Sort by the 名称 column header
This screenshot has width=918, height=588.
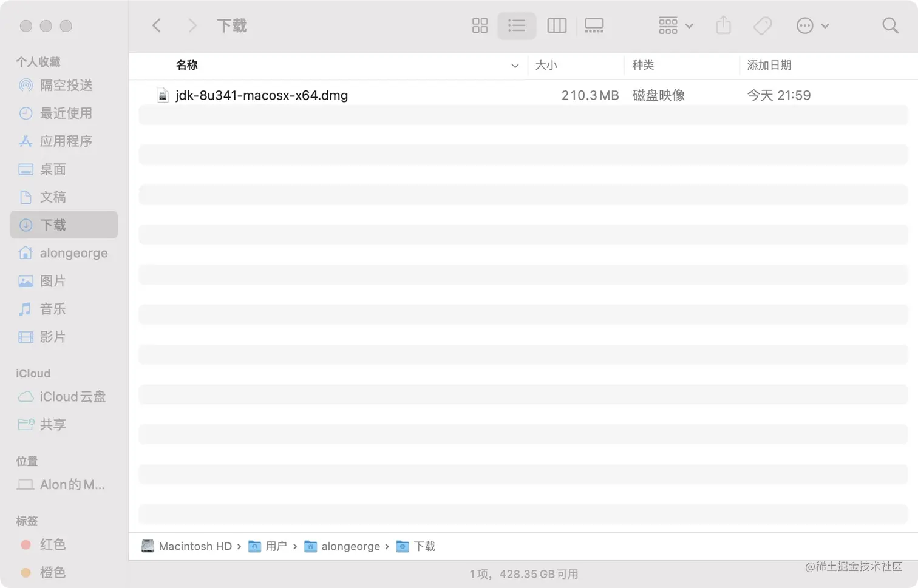[186, 65]
